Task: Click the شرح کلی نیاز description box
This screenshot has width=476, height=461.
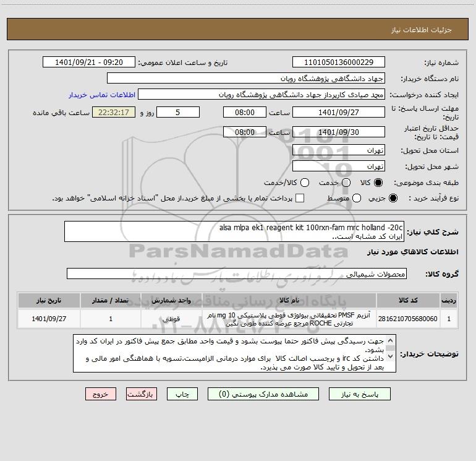Action: (234, 231)
